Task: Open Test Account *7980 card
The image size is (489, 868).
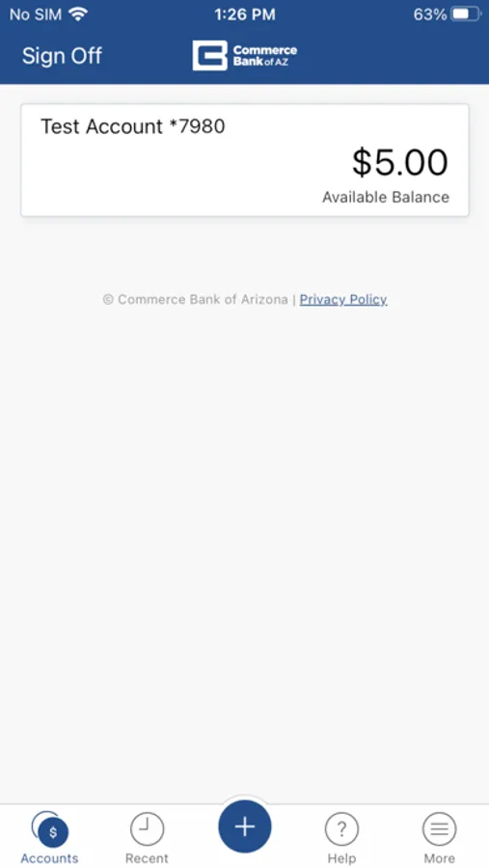Action: coord(245,160)
